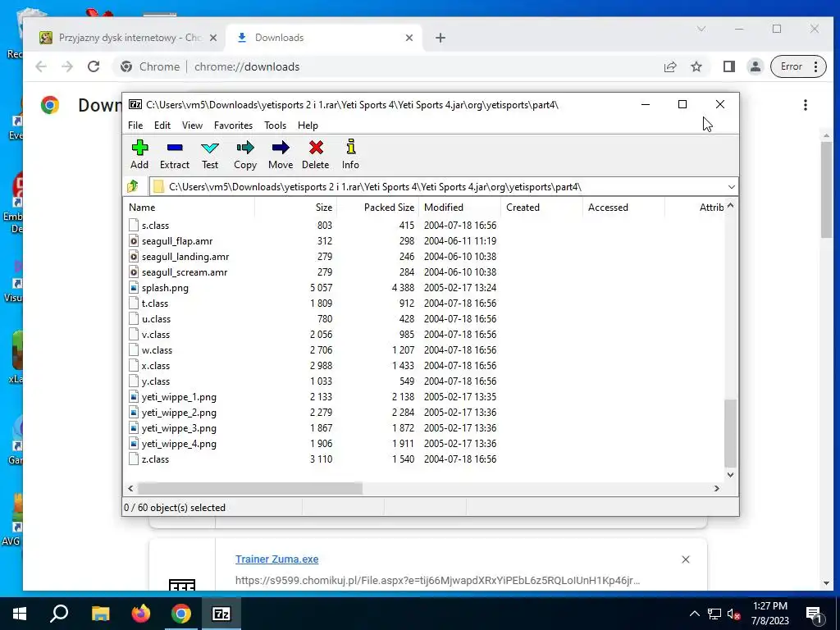
Task: Open the Trainer Zuma.exe download link
Action: (x=277, y=559)
